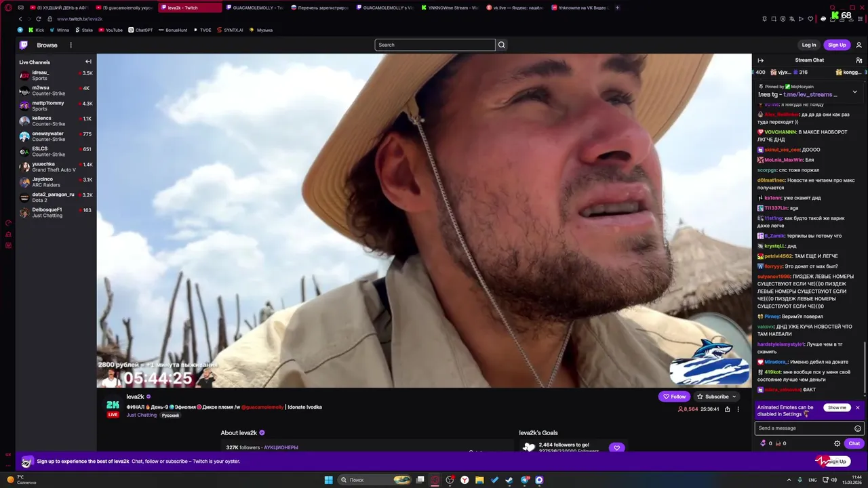Click the heart button on followers goal
The width and height of the screenshot is (868, 488).
[616, 448]
